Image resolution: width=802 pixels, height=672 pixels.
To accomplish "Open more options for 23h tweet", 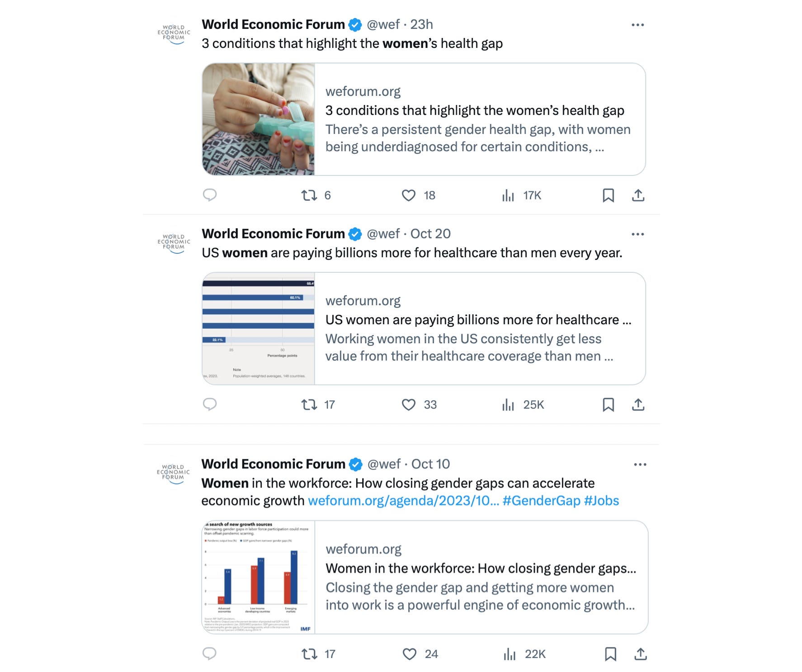I will click(x=637, y=25).
